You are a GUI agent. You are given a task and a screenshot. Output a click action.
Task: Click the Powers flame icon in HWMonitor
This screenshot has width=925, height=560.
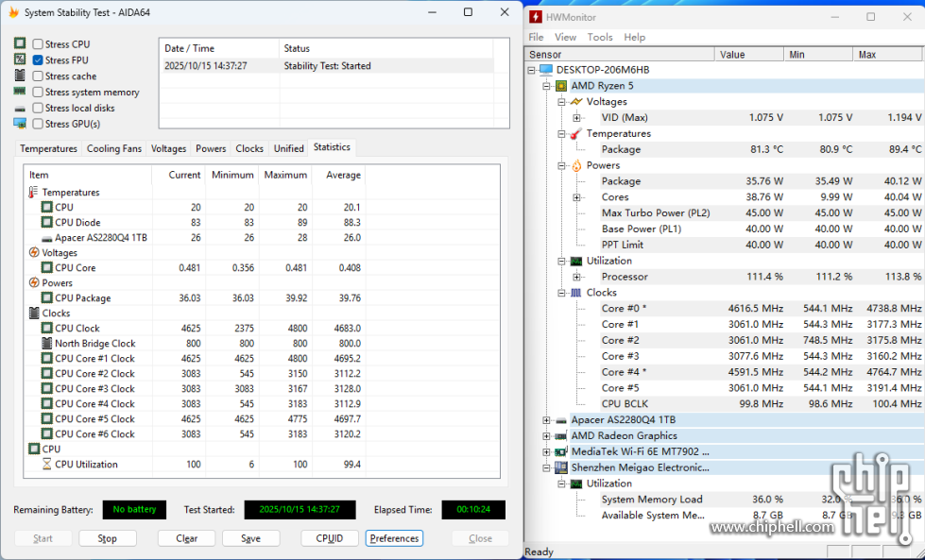point(575,165)
